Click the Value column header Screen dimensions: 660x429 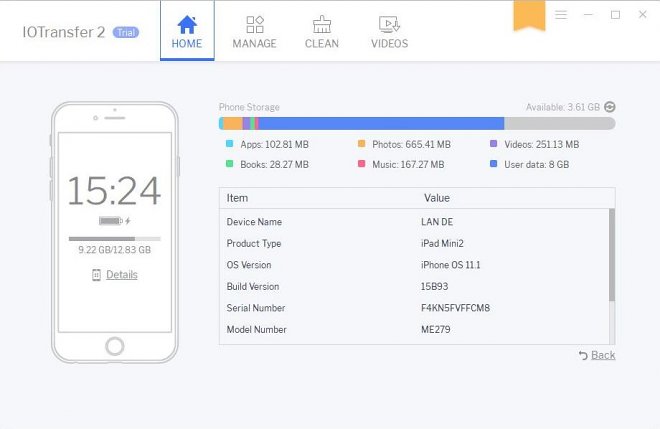click(437, 198)
